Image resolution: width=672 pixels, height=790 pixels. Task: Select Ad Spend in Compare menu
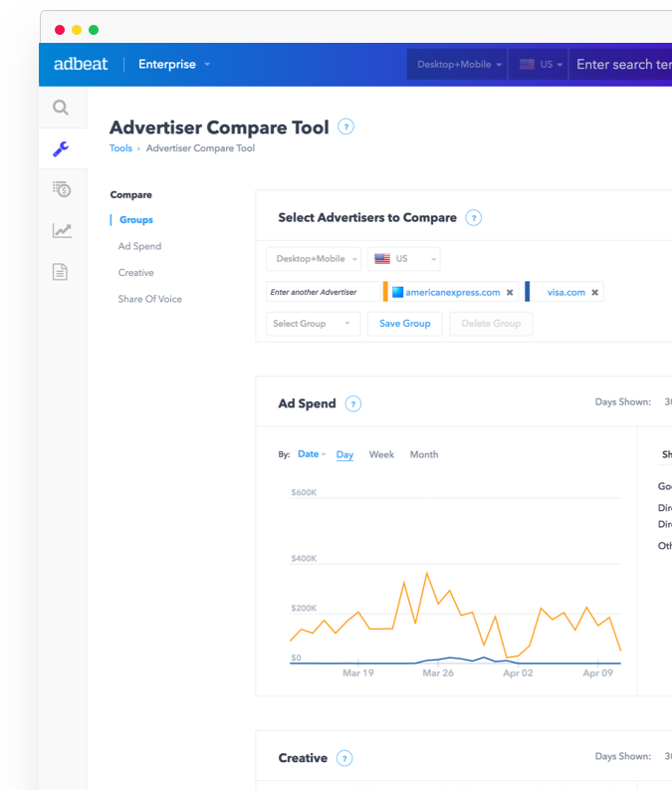pos(139,246)
